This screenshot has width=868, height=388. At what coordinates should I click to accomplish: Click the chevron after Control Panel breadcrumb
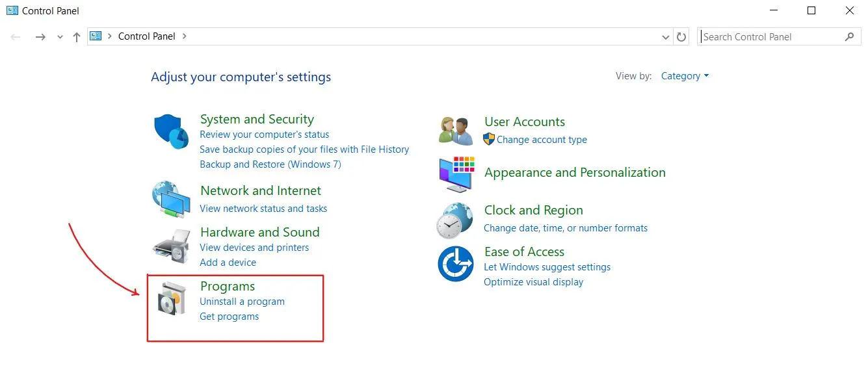(x=185, y=36)
